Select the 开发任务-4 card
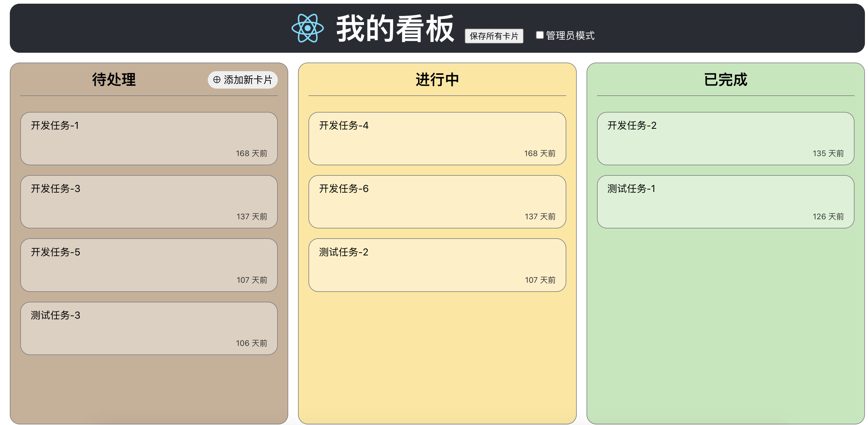 (437, 138)
